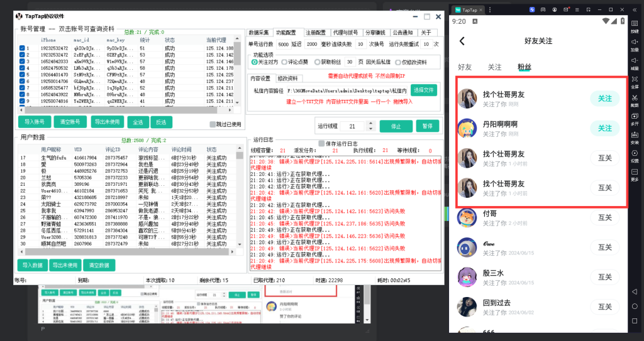Select the 评论点赞 radio option
This screenshot has height=341, width=644.
[283, 62]
